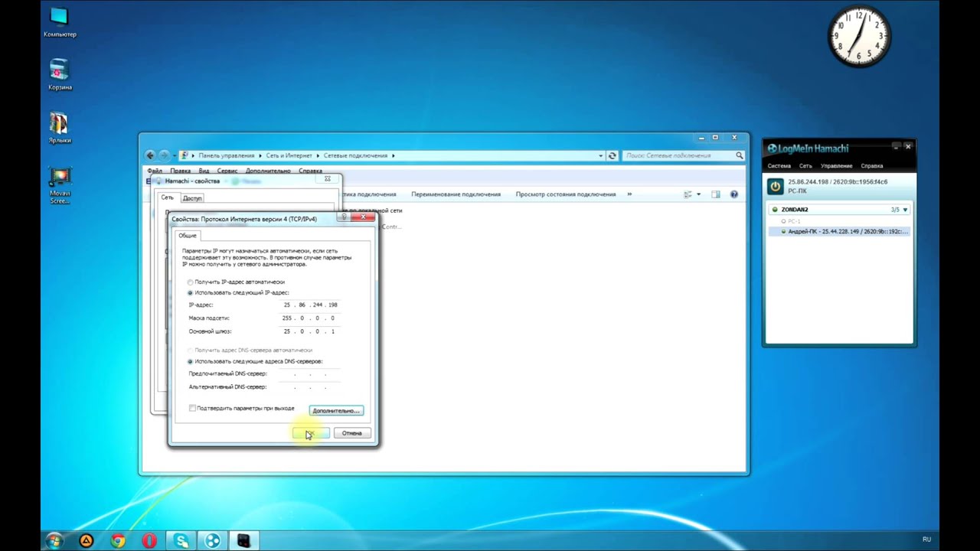Image resolution: width=980 pixels, height=551 pixels.
Task: Expand the ZONDAN2 network dropdown arrow
Action: (x=905, y=210)
